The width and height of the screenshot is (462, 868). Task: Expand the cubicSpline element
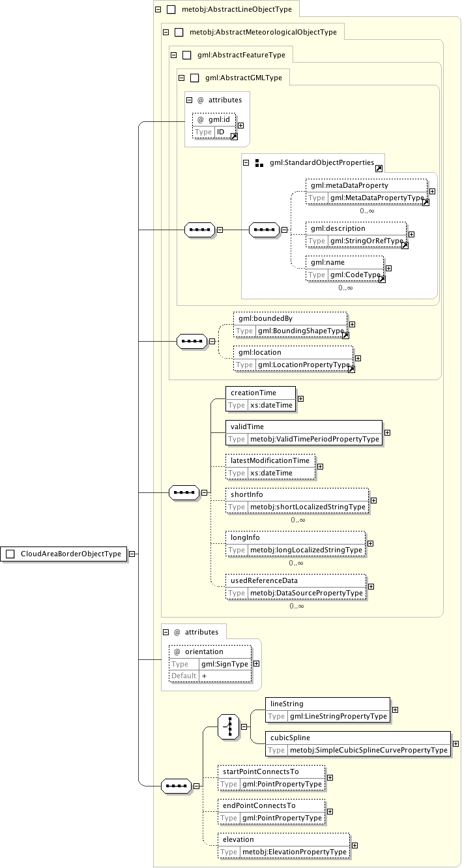(x=455, y=743)
